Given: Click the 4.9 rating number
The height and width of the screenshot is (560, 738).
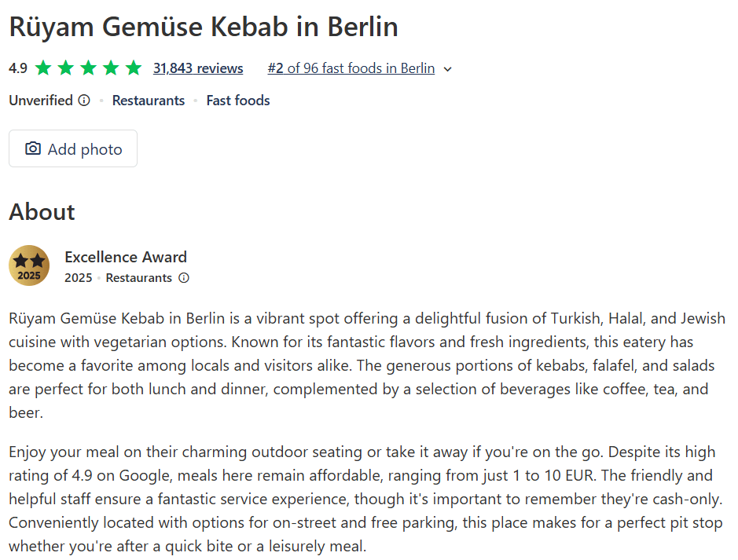Looking at the screenshot, I should click(x=18, y=68).
